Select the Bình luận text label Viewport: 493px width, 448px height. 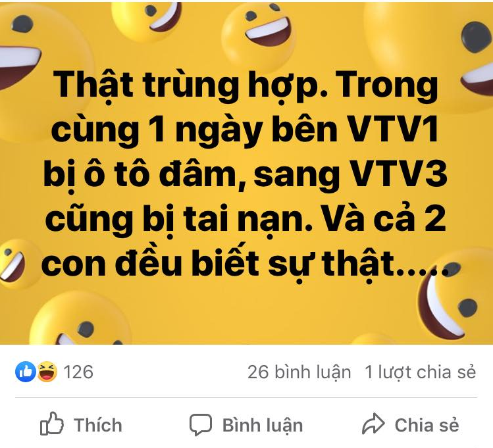[x=263, y=426]
